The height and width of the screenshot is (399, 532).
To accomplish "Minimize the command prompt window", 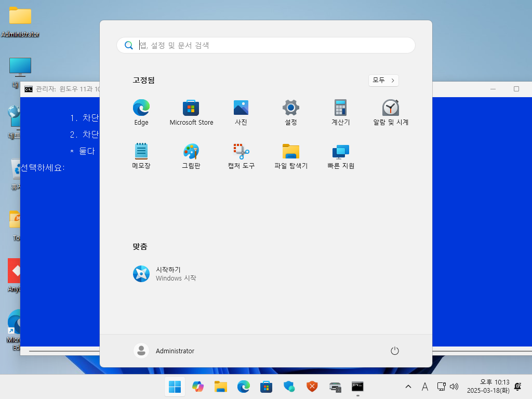I will click(493, 89).
